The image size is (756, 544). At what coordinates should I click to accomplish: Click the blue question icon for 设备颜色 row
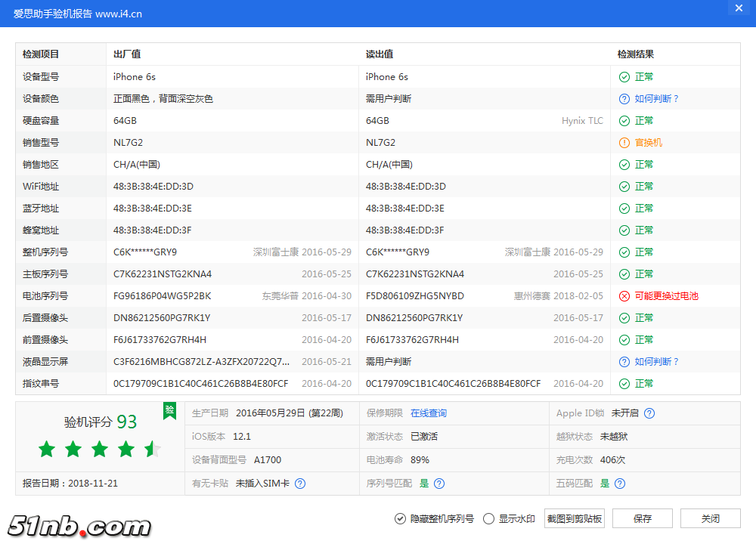pos(624,98)
